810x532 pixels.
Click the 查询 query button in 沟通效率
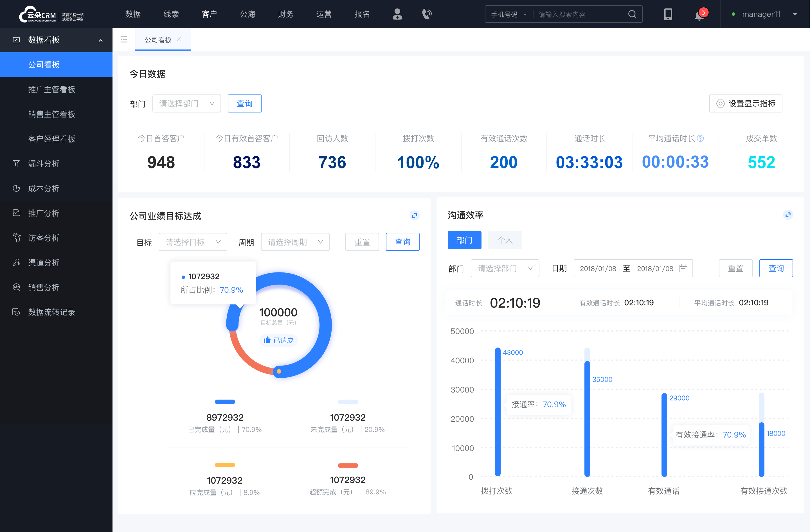(x=776, y=268)
